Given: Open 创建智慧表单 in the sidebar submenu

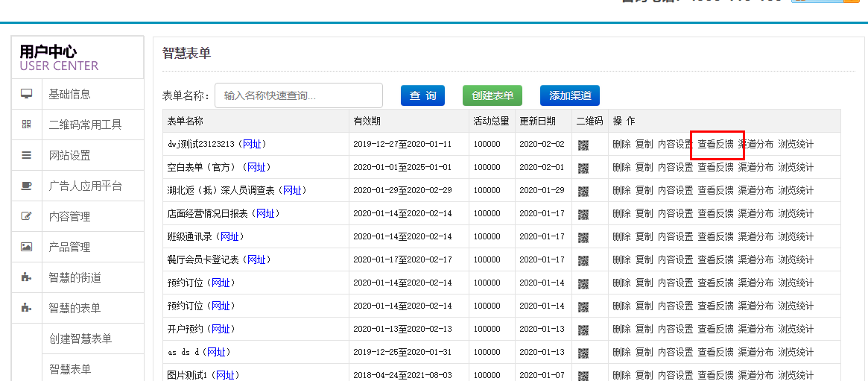Looking at the screenshot, I should (x=80, y=339).
